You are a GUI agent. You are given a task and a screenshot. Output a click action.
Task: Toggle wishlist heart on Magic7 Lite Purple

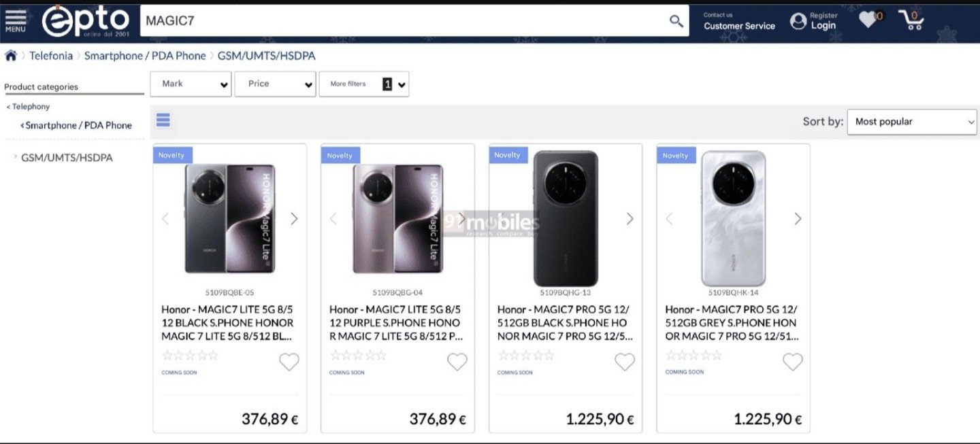pyautogui.click(x=457, y=362)
